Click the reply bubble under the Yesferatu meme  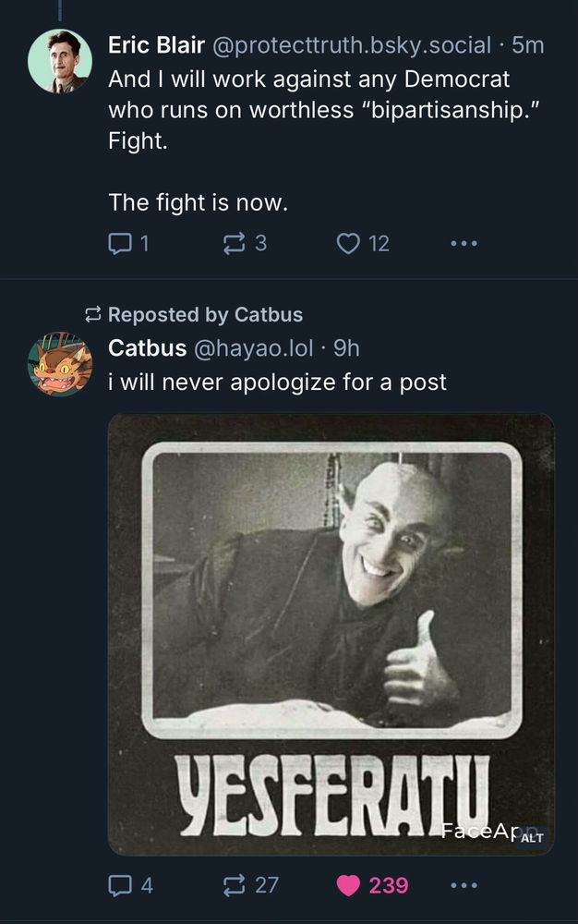pos(121,885)
